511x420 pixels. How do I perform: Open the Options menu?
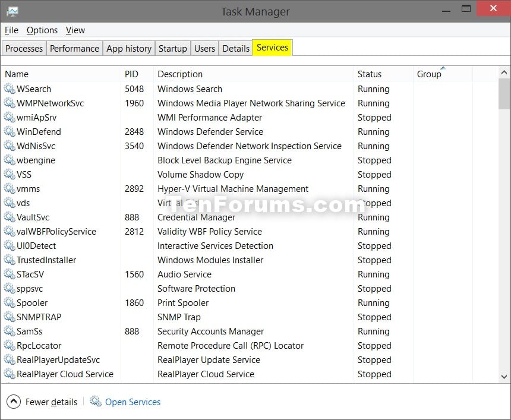point(42,30)
